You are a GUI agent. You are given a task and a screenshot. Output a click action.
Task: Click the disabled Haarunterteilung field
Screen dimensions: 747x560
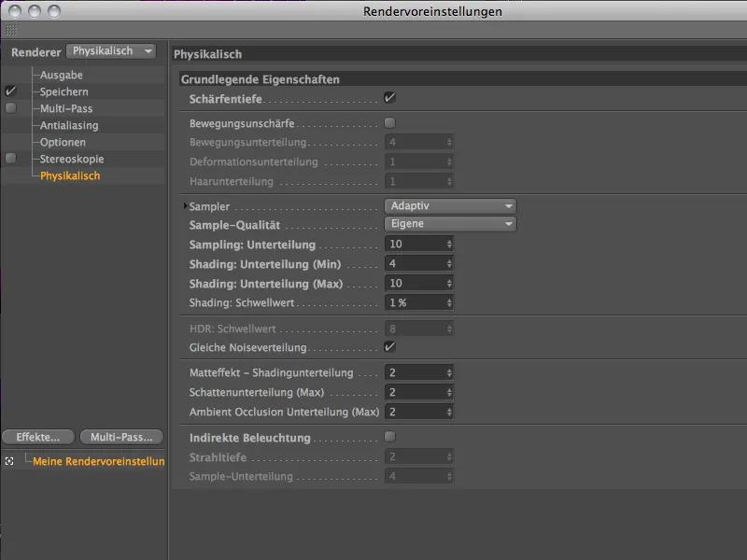pyautogui.click(x=418, y=181)
